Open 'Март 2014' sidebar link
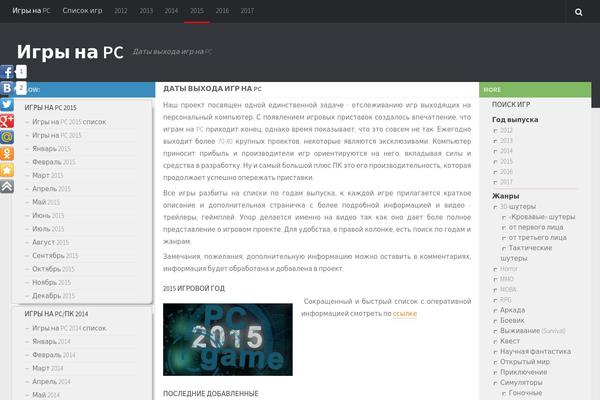This screenshot has width=600, height=400. (47, 368)
